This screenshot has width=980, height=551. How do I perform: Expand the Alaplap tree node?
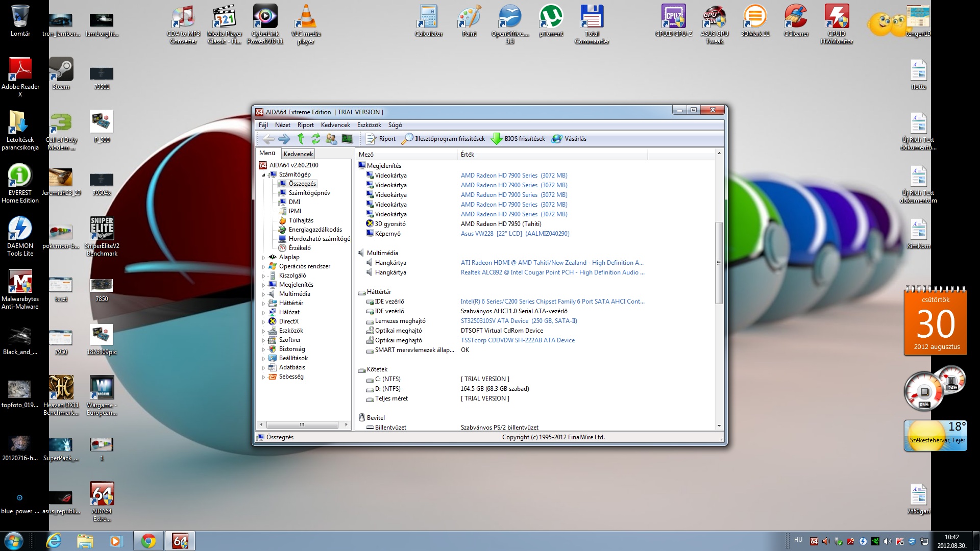[x=264, y=258]
